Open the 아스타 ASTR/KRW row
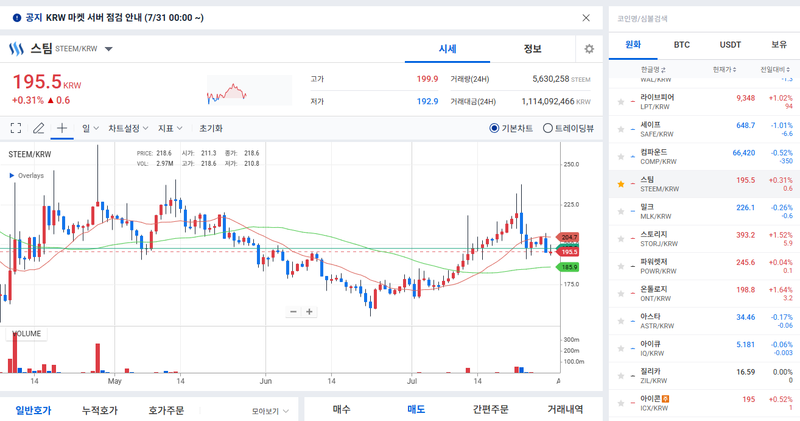Screen dimensions: 800x421 click(704, 321)
